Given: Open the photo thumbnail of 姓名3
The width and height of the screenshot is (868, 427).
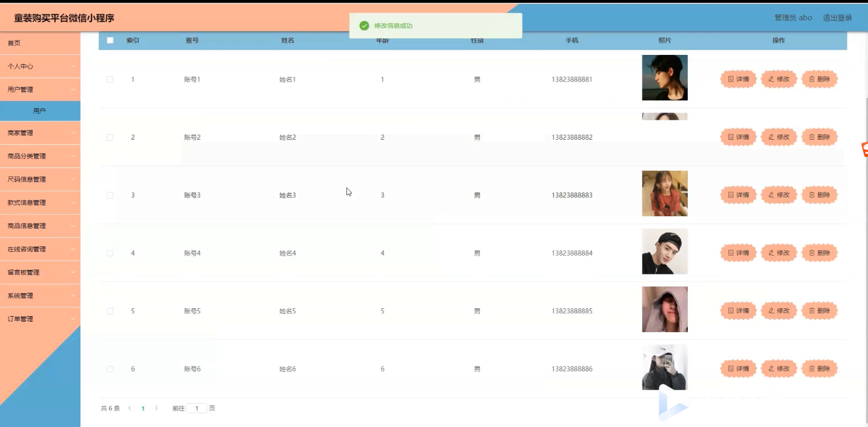Looking at the screenshot, I should (x=665, y=194).
